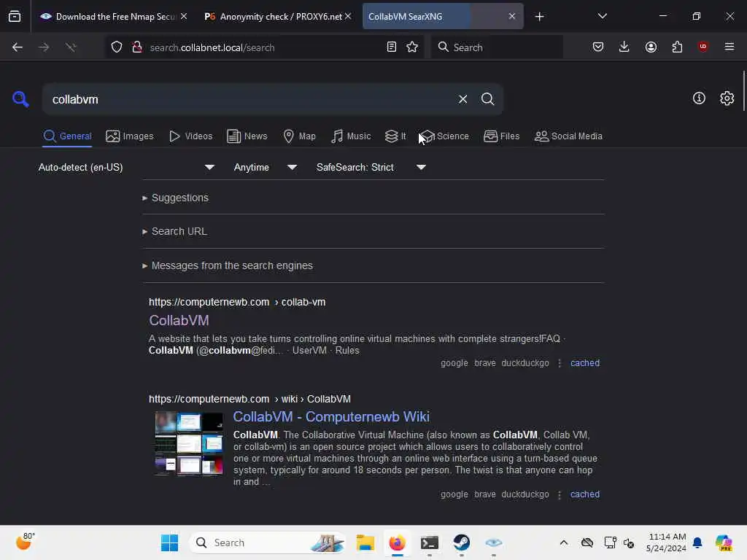Switch to the Files category

click(x=501, y=136)
